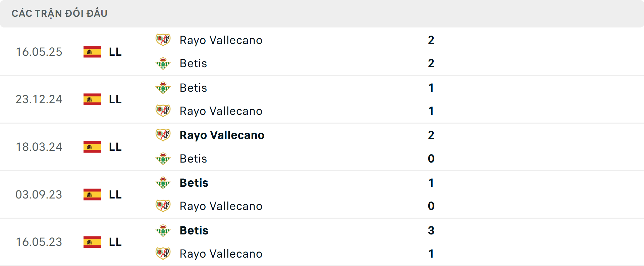The image size is (644, 266).
Task: Select the Betis crest in the 18.03.24 match
Action: pos(163,159)
